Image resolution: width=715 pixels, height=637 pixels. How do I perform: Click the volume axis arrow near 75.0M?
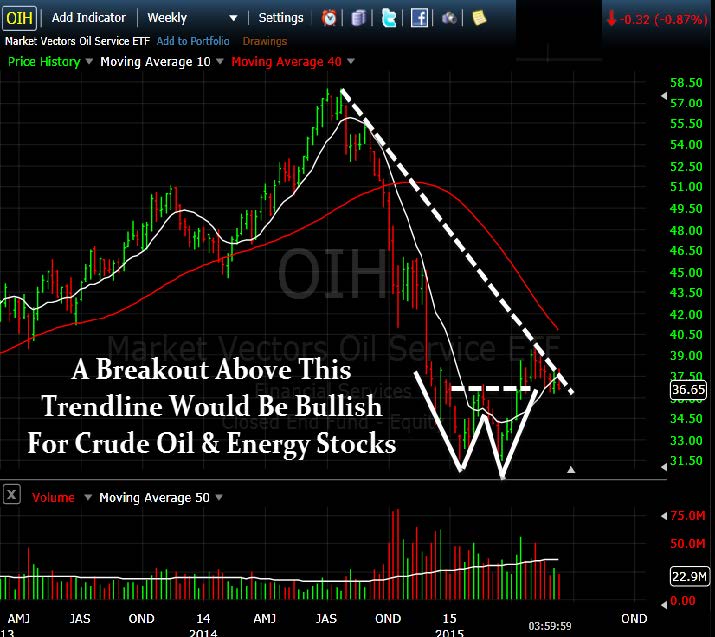[664, 516]
